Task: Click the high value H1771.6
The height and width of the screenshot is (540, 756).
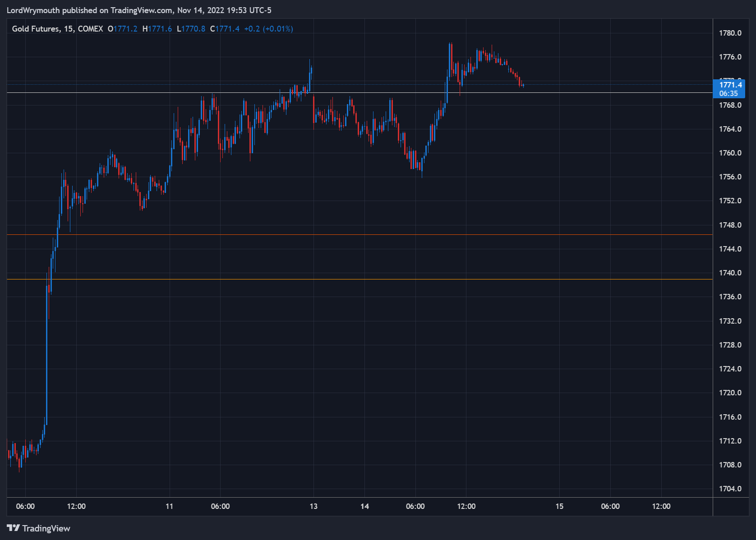Action: (157, 29)
